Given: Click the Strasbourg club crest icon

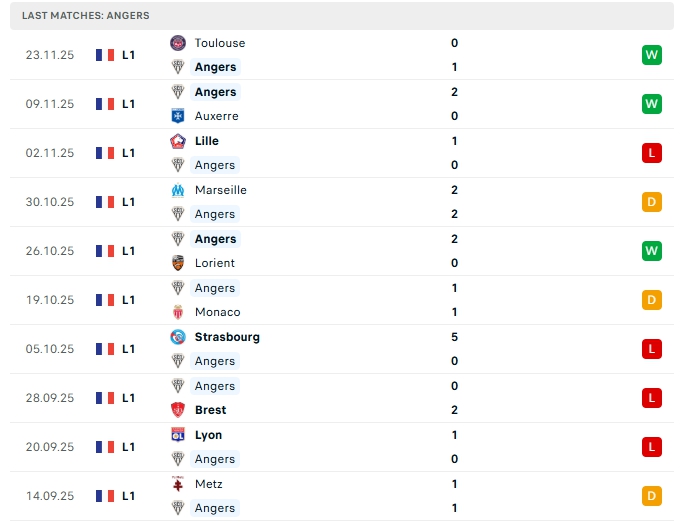Looking at the screenshot, I should point(178,337).
